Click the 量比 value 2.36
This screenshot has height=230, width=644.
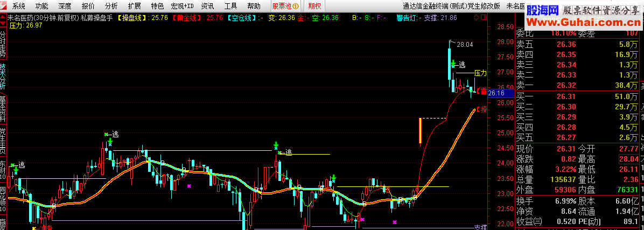[x=631, y=179]
